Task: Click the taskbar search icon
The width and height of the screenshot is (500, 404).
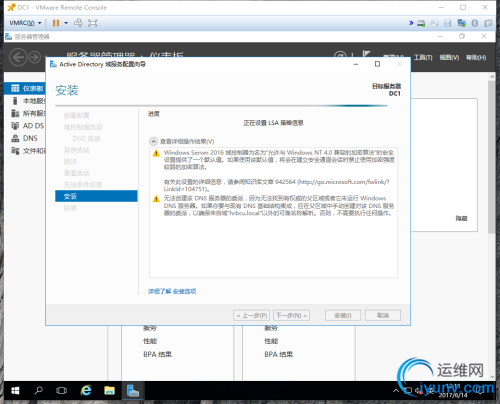Action: (x=39, y=390)
